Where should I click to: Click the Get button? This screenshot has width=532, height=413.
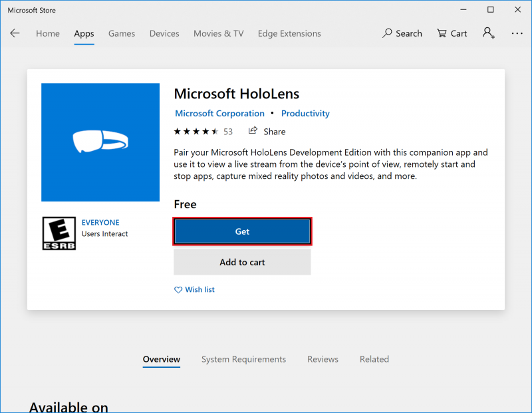[x=242, y=231]
